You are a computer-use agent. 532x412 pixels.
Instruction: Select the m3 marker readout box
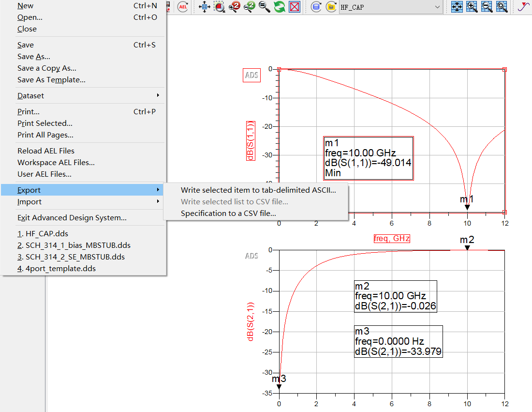399,341
